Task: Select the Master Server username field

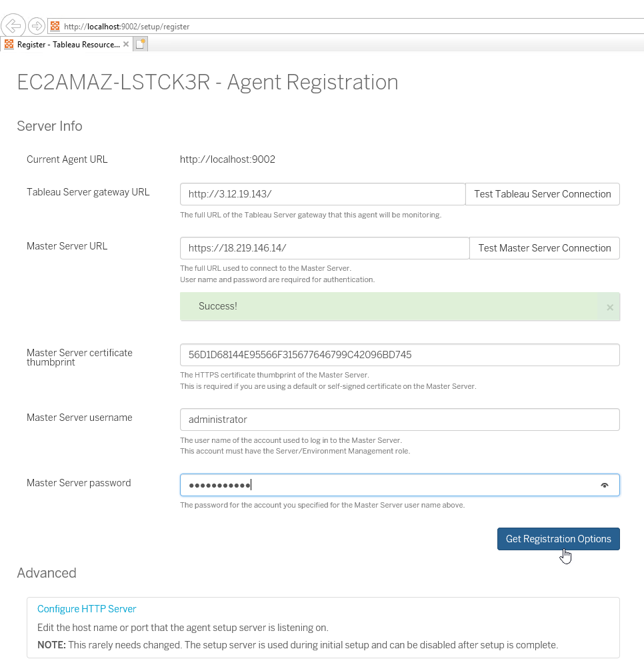Action: click(x=399, y=420)
